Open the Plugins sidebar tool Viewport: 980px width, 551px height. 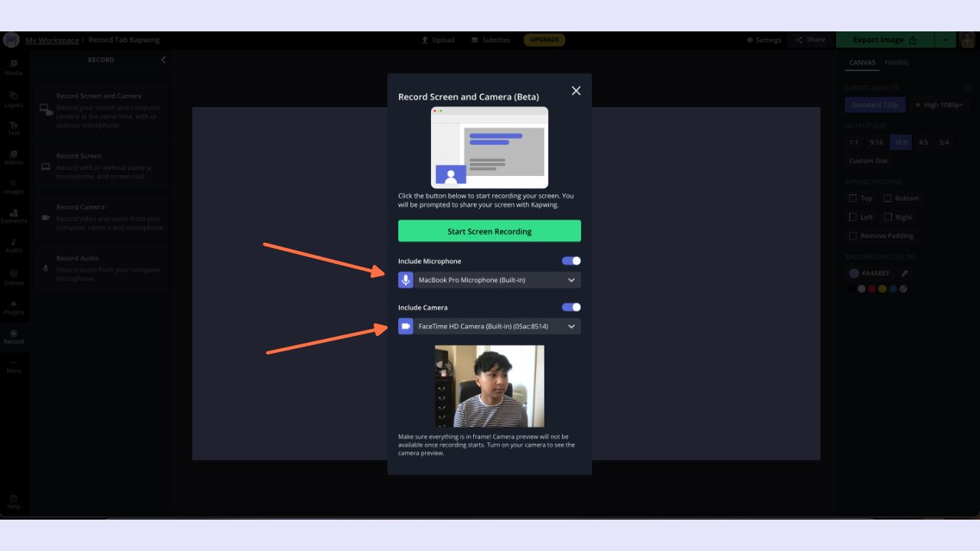click(14, 307)
